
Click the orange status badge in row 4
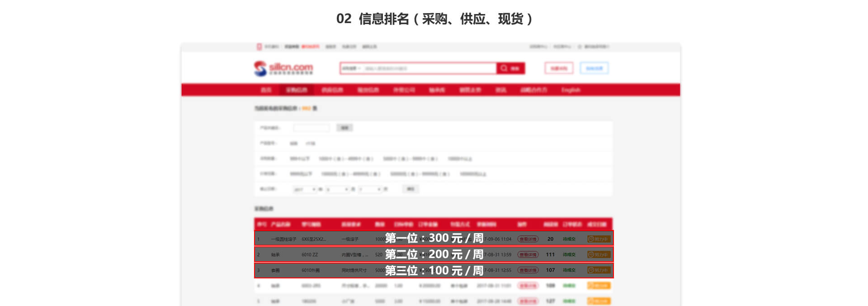[x=599, y=286]
